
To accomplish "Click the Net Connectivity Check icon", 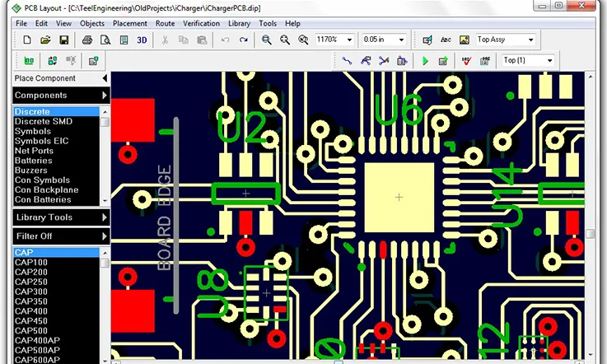I will (484, 60).
